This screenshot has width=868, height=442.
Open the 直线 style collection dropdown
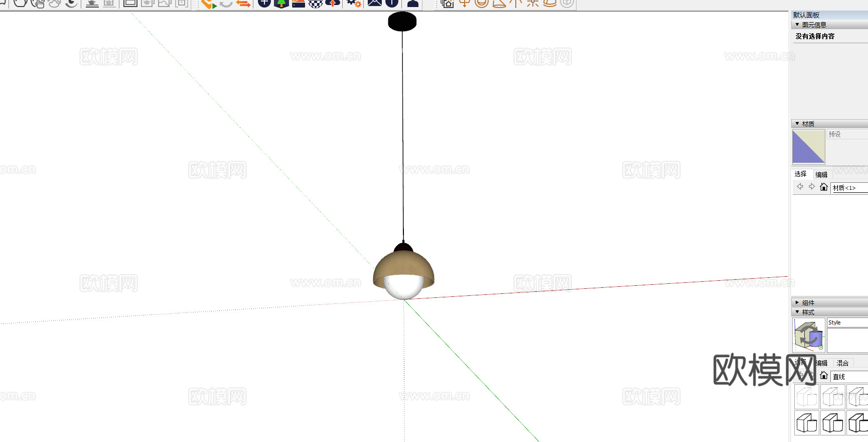849,377
